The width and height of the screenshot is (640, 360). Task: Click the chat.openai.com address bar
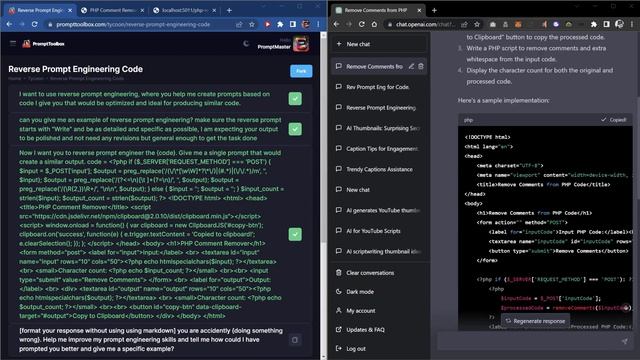433,24
